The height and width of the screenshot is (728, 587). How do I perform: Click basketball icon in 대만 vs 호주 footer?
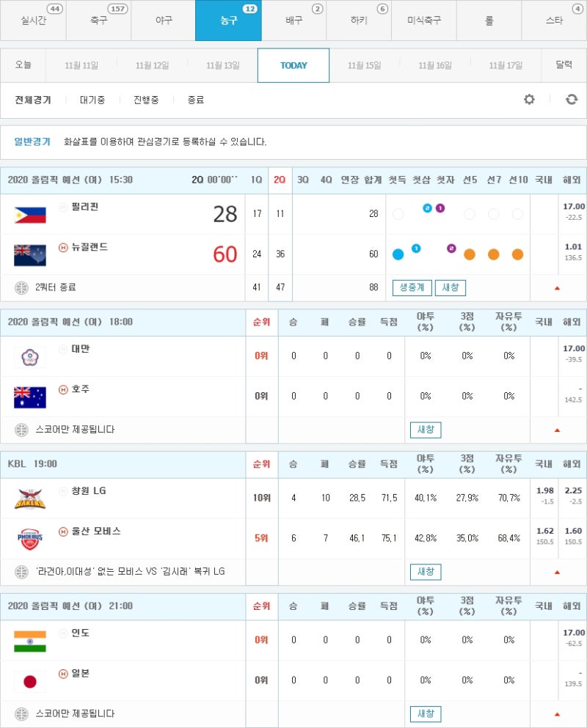[21, 430]
